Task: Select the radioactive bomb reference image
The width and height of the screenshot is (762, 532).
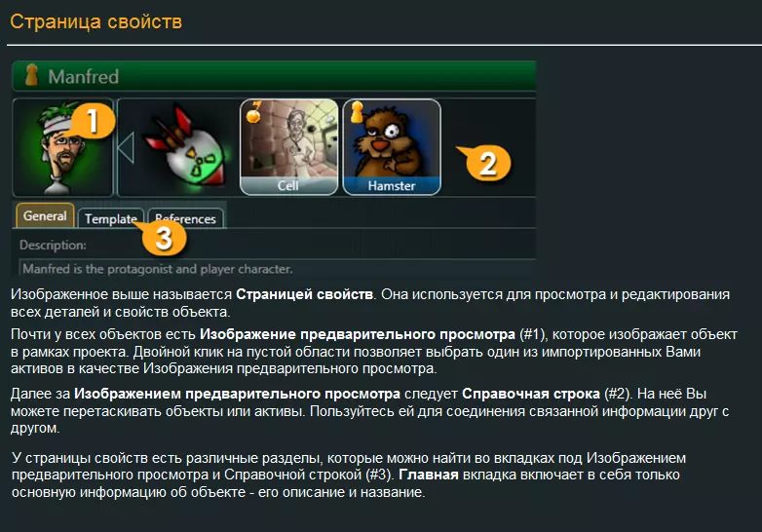Action: [x=186, y=147]
